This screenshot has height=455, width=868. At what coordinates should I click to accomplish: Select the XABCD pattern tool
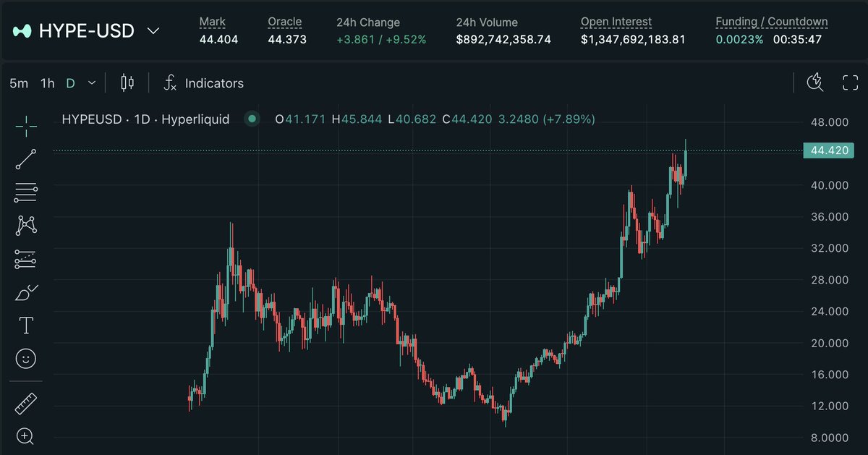tap(25, 225)
